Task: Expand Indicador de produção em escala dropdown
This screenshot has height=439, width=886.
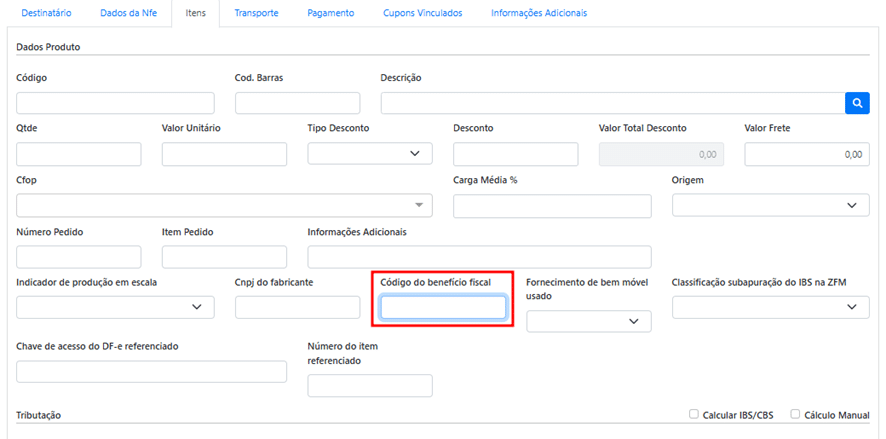Action: point(115,307)
